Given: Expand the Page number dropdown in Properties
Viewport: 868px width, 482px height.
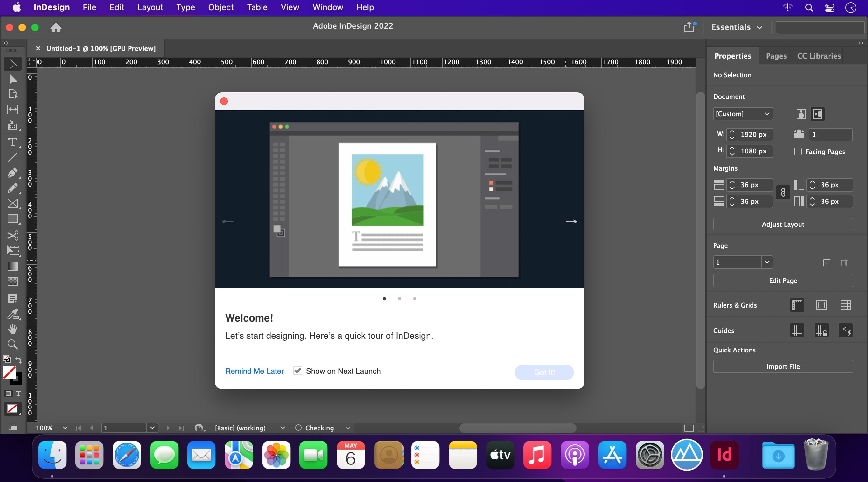Looking at the screenshot, I should [767, 262].
